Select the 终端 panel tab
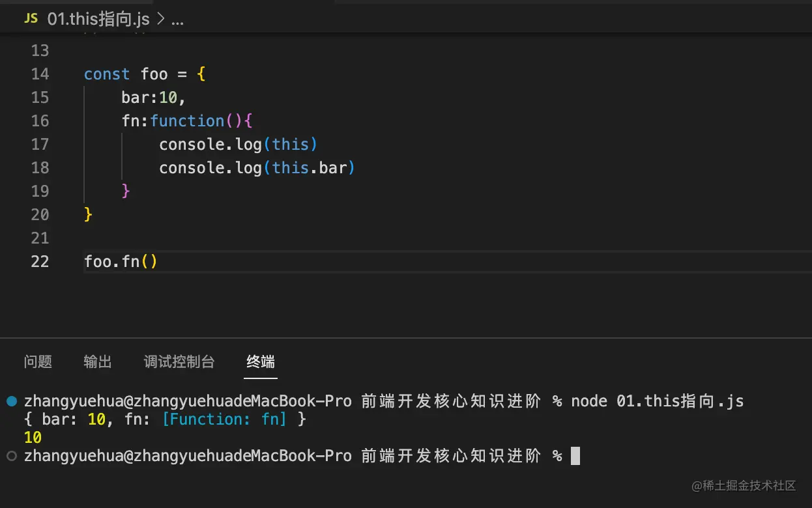 click(x=261, y=361)
